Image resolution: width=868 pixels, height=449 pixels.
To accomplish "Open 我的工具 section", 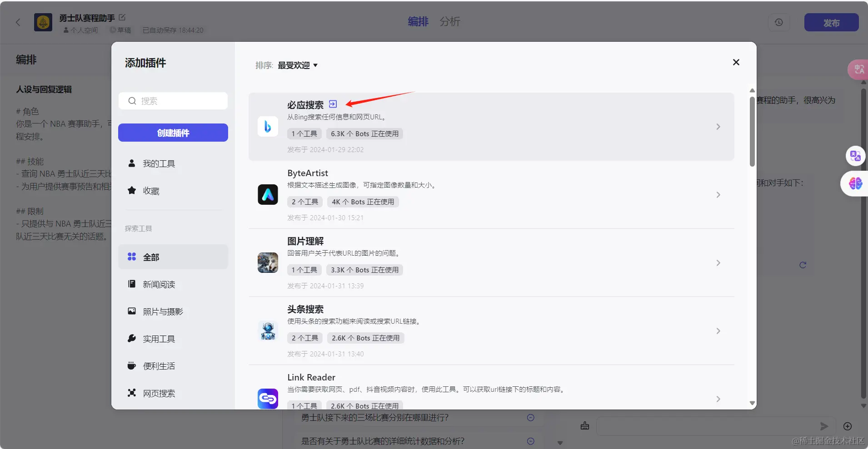I will coord(173,163).
